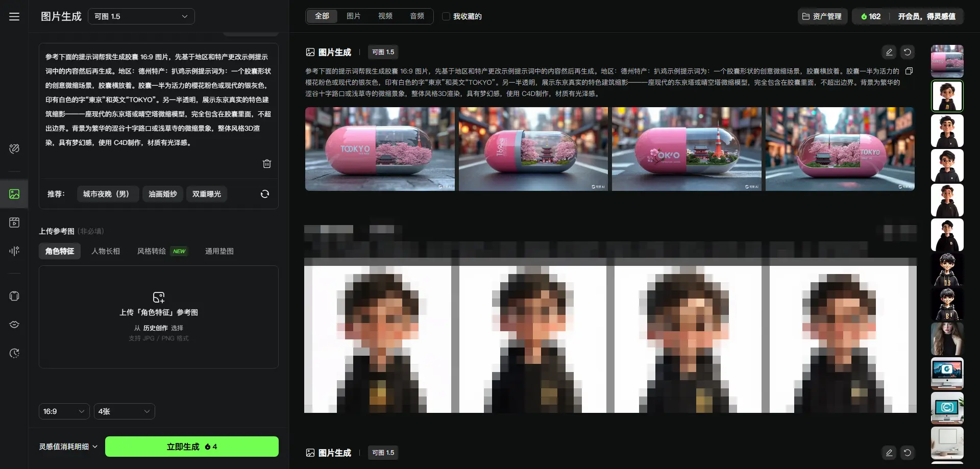This screenshot has height=469, width=980.
Task: Click the regenerate arrow of the capsule generation
Action: pyautogui.click(x=908, y=52)
